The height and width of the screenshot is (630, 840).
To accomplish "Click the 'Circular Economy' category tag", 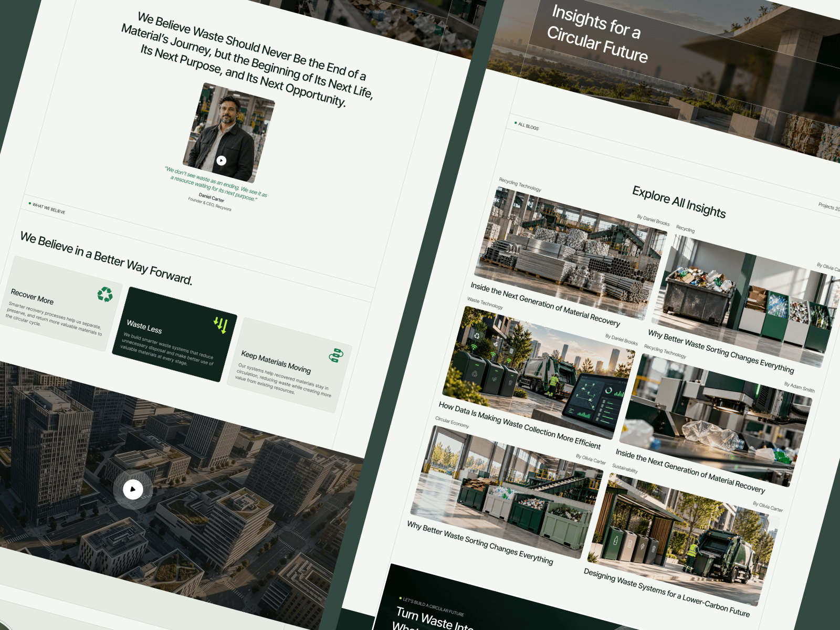I will 451,422.
